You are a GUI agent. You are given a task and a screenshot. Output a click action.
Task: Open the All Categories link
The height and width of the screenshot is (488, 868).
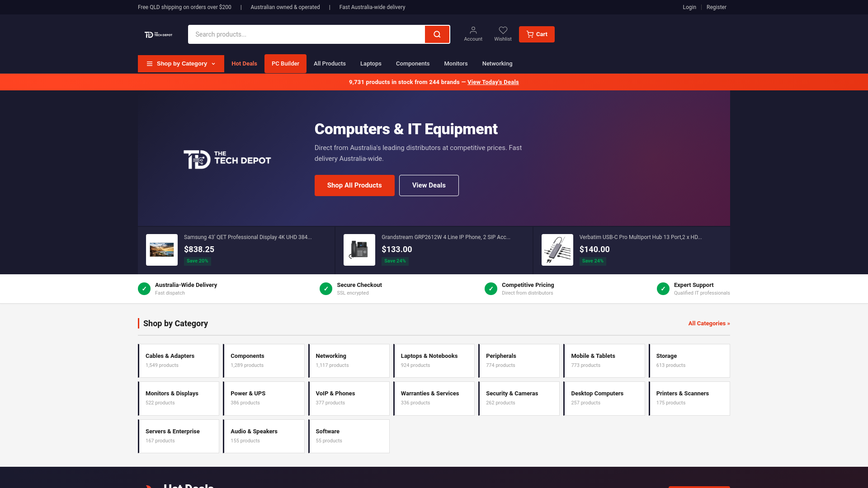[709, 324]
